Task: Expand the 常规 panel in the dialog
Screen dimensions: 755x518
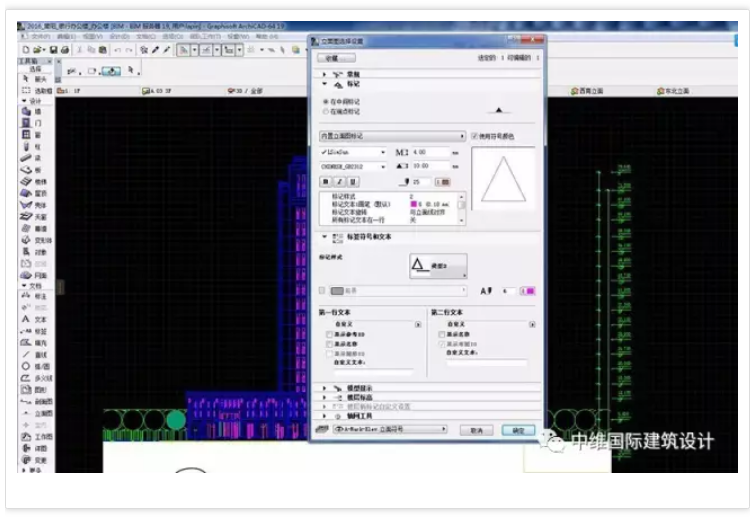Action: [324, 74]
